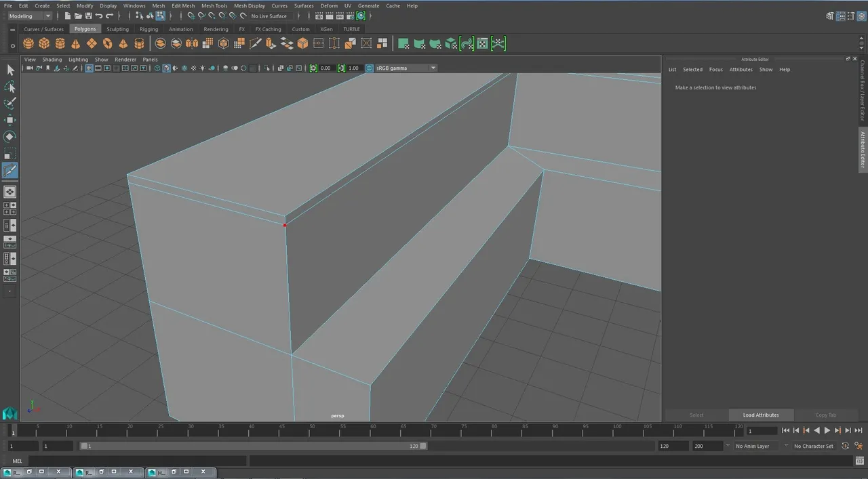Create a polygon sphere from the shelf

click(28, 43)
